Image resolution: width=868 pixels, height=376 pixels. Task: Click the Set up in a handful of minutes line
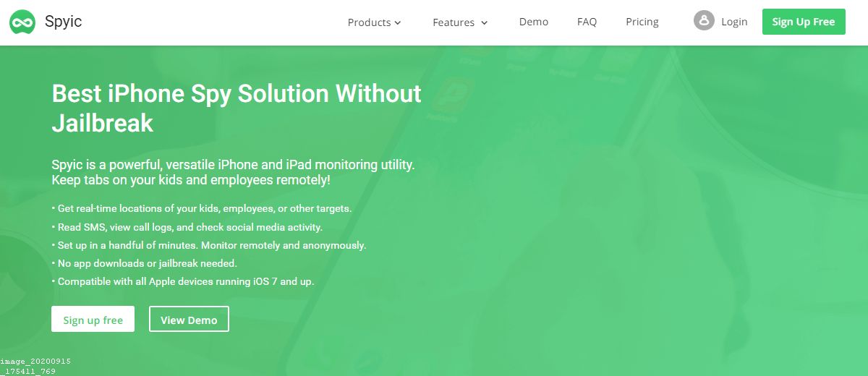[211, 245]
